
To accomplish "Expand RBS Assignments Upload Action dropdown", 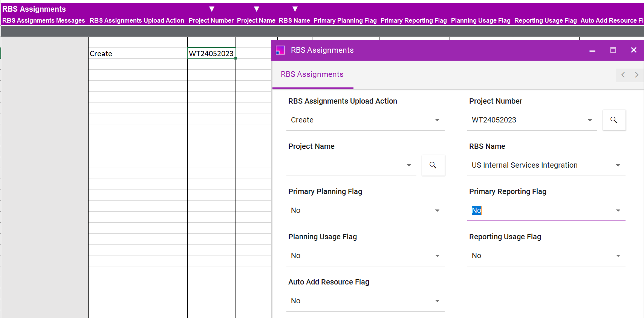I will point(437,120).
